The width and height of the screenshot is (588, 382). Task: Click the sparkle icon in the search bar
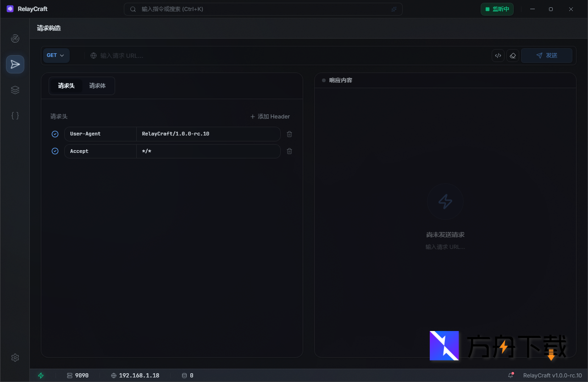pyautogui.click(x=394, y=9)
